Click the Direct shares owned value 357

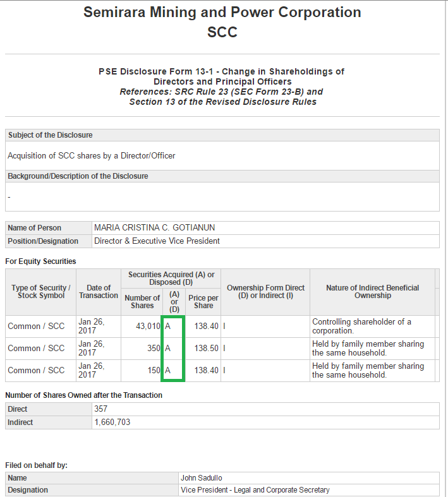coord(100,409)
